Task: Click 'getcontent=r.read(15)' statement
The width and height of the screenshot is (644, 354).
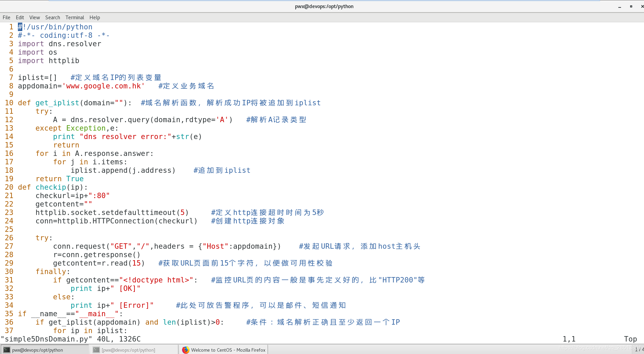Action: (99, 263)
